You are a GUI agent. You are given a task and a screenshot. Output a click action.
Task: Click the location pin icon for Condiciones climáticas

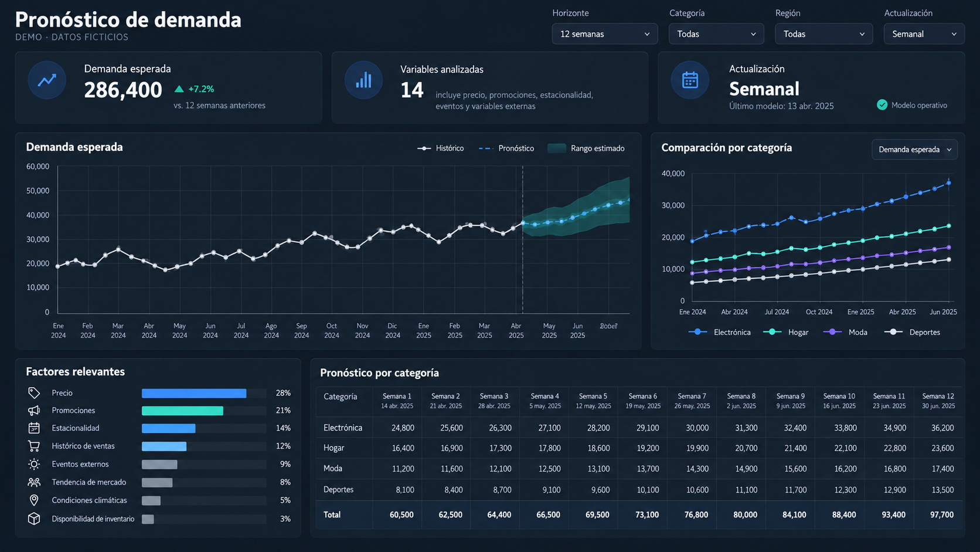click(x=34, y=500)
